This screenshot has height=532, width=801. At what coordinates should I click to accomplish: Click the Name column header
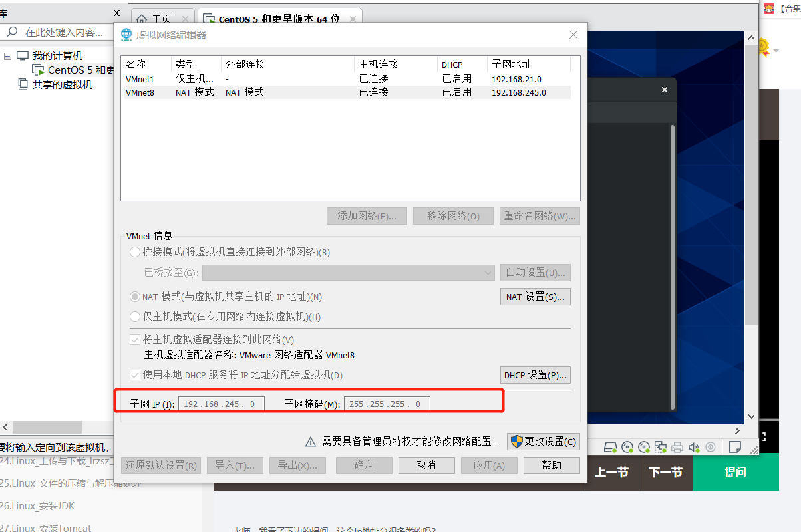pos(147,65)
